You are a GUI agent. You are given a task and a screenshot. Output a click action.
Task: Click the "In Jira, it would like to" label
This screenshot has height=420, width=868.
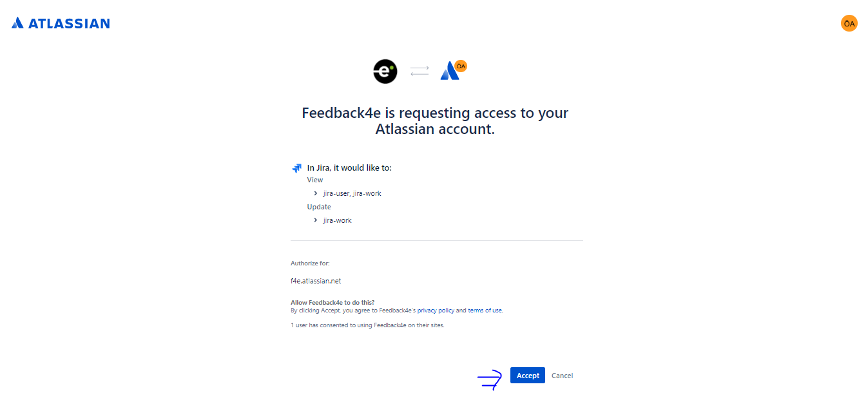[x=349, y=168]
